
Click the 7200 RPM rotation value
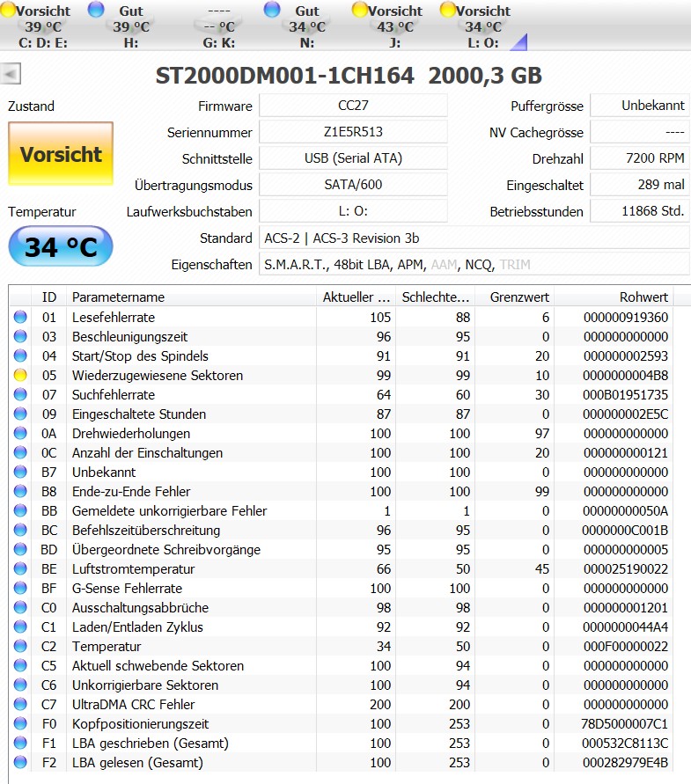click(x=640, y=158)
